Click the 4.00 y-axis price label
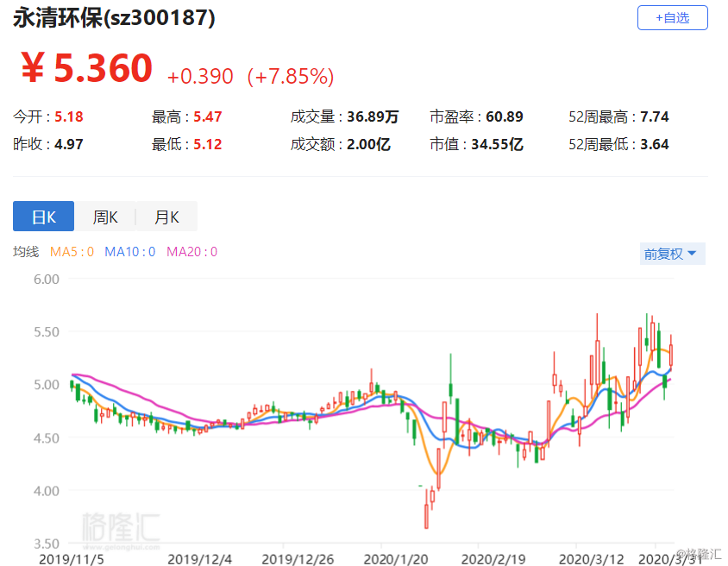Viewport: 728px width, 566px height. tap(47, 491)
